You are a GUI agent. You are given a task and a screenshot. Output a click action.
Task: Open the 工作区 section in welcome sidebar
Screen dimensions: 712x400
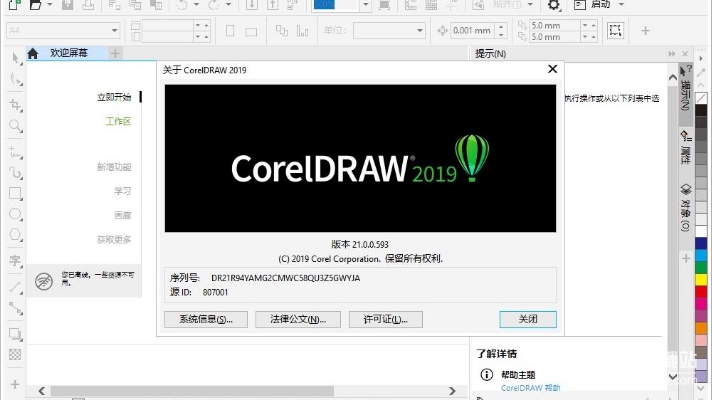pyautogui.click(x=118, y=121)
